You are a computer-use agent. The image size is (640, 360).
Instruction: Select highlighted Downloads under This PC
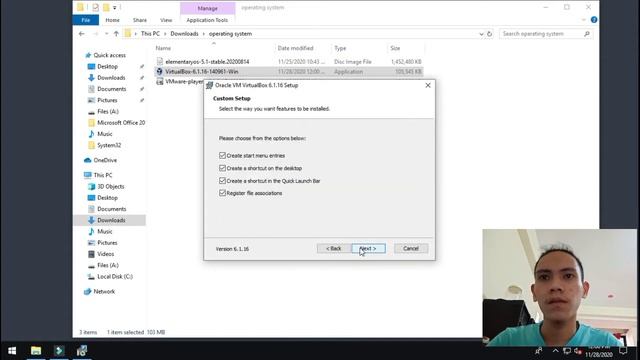point(111,220)
